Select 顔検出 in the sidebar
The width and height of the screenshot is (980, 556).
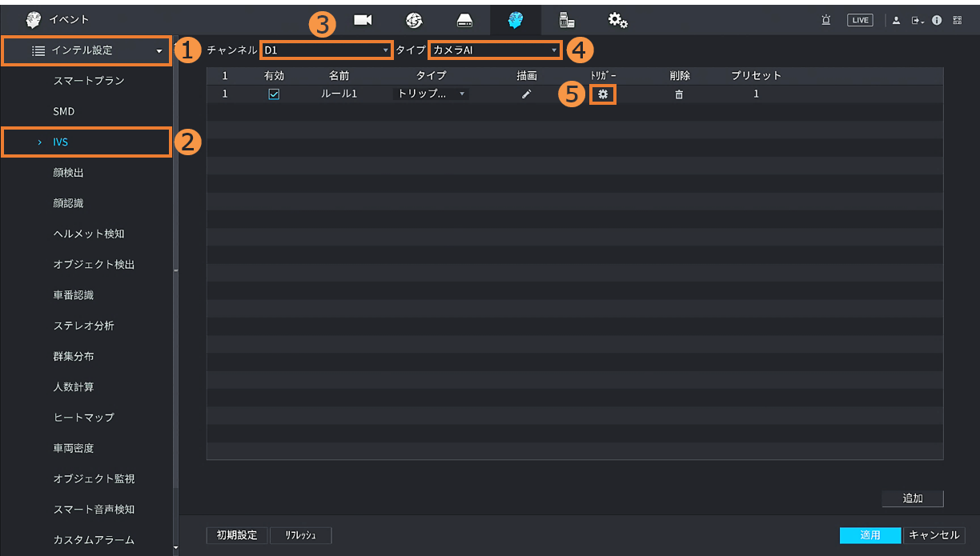point(69,173)
